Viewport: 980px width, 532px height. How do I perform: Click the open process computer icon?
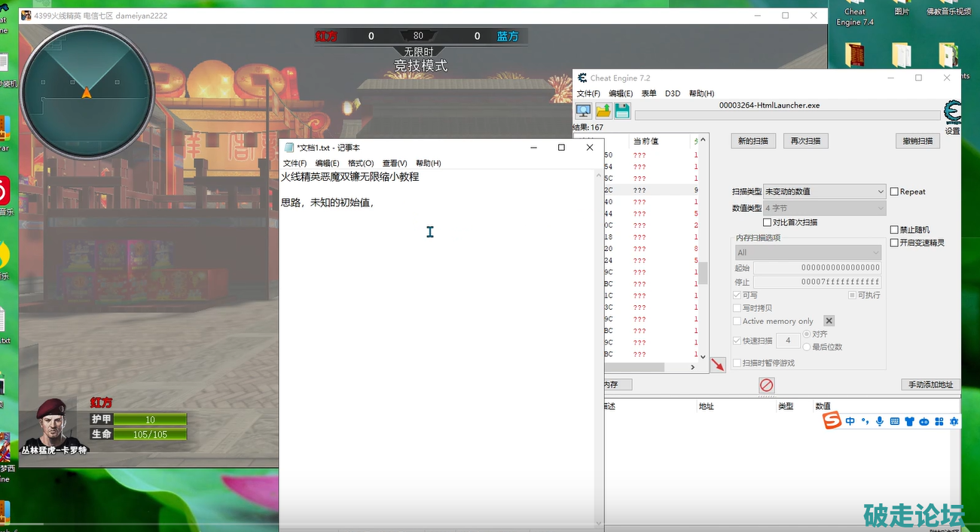[584, 111]
